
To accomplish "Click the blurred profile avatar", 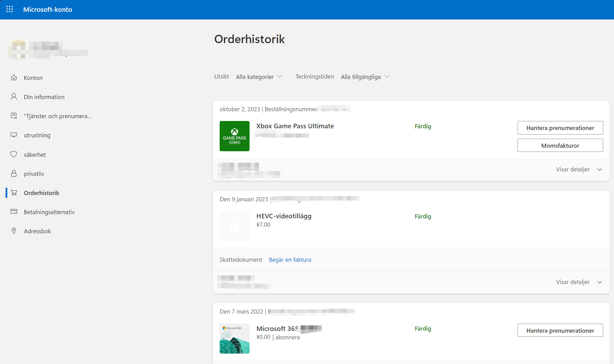I will point(17,49).
